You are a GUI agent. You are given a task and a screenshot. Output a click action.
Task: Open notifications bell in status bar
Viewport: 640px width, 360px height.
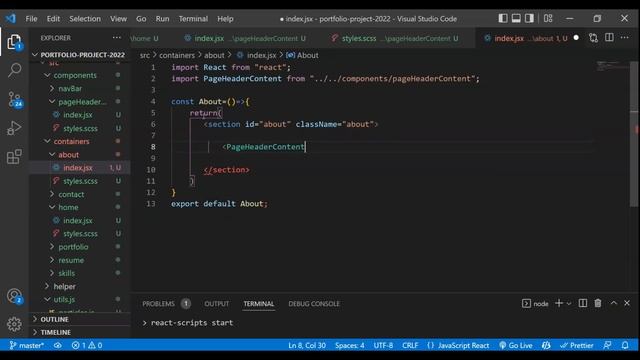click(625, 345)
